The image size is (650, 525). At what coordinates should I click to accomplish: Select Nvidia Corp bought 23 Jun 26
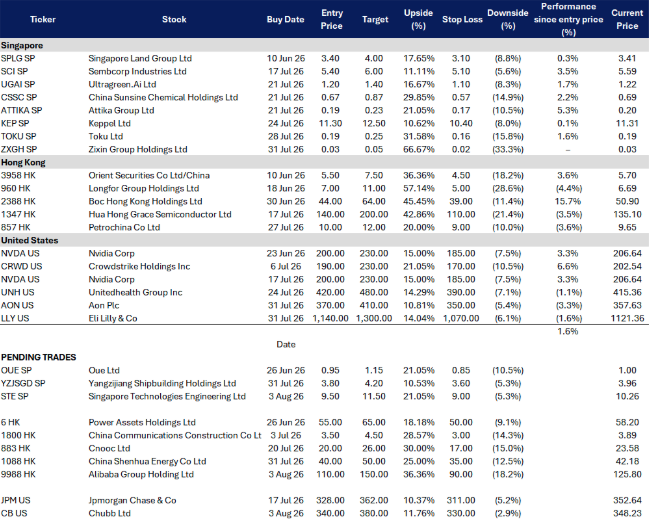point(112,253)
